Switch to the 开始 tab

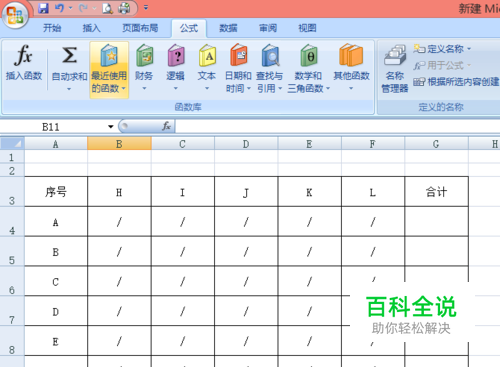[x=52, y=28]
